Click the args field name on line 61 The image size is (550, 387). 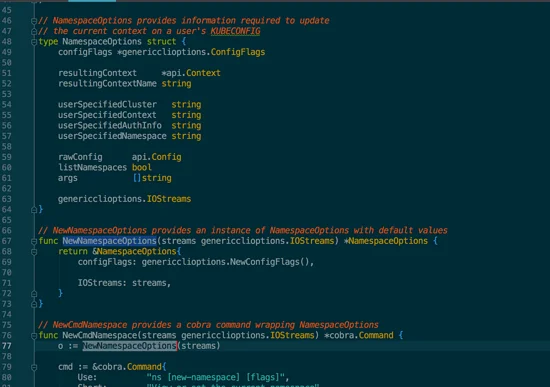tap(68, 178)
